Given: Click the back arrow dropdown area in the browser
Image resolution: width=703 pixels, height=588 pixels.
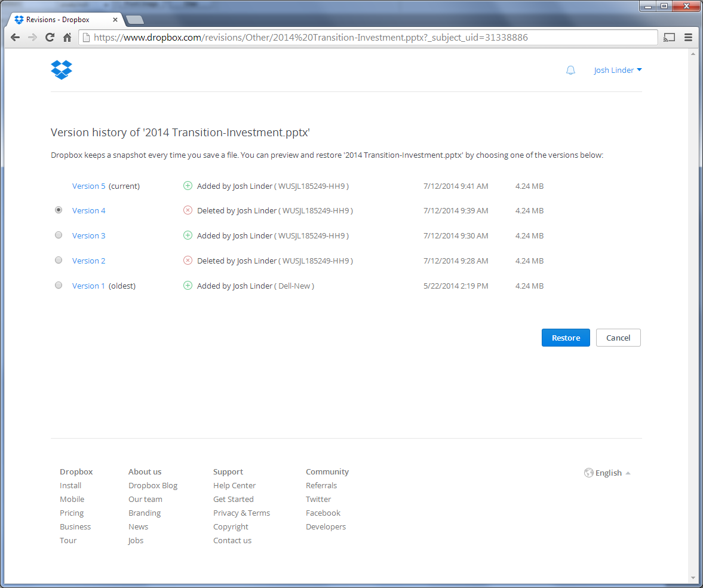Looking at the screenshot, I should pos(14,36).
